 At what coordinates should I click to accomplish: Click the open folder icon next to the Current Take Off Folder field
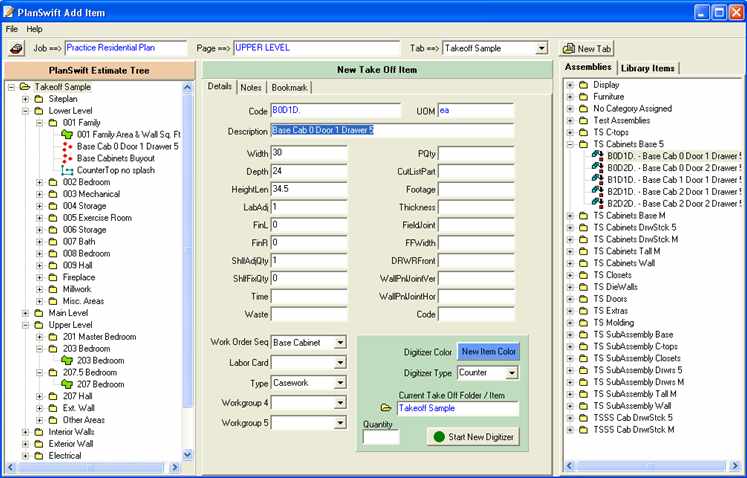tap(386, 408)
